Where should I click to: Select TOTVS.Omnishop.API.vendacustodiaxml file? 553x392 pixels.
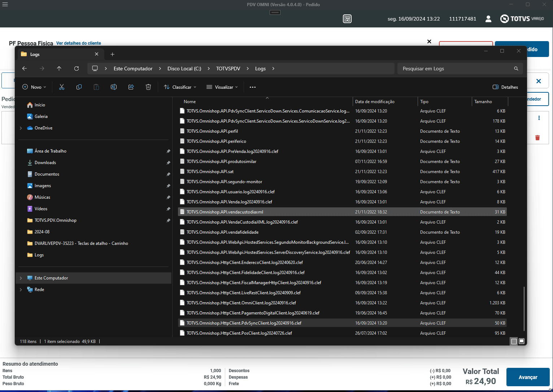coord(342,212)
